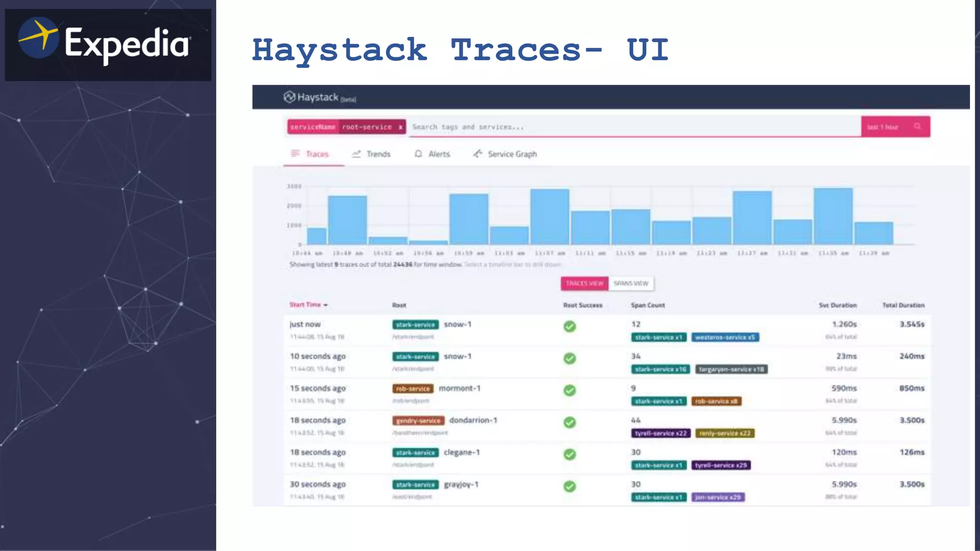This screenshot has width=980, height=551.
Task: Open the mormont-1 trace row
Action: (x=459, y=388)
